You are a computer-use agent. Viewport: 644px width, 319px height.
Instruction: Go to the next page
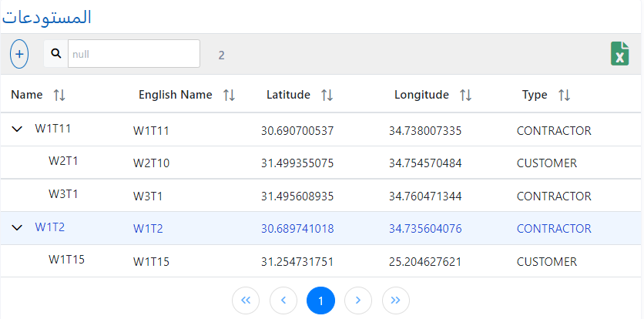(358, 301)
